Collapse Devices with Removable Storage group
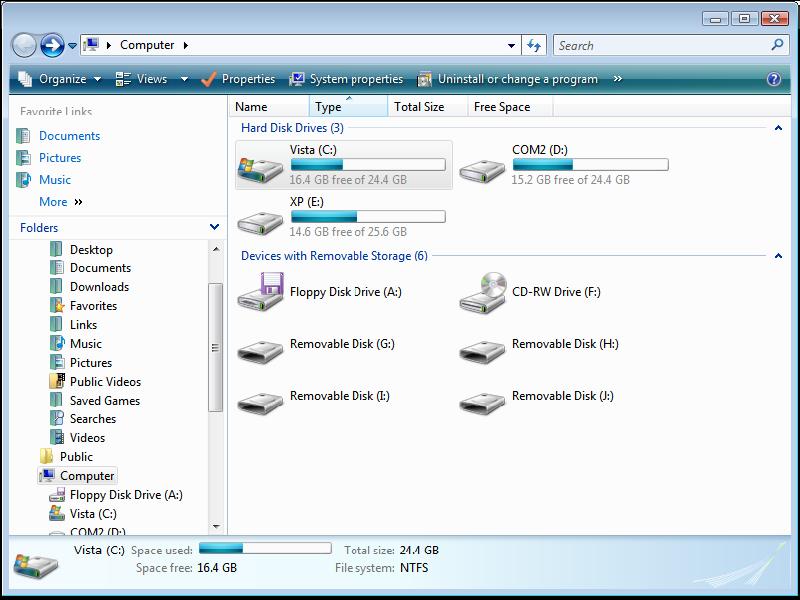Image resolution: width=800 pixels, height=600 pixels. coord(778,256)
